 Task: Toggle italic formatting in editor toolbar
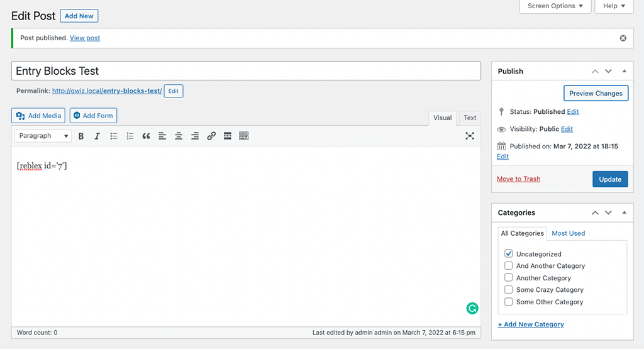(97, 136)
